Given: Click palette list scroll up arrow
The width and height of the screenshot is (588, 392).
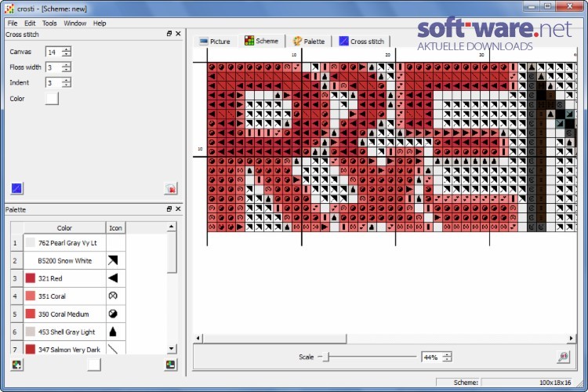Looking at the screenshot, I should click(x=172, y=227).
